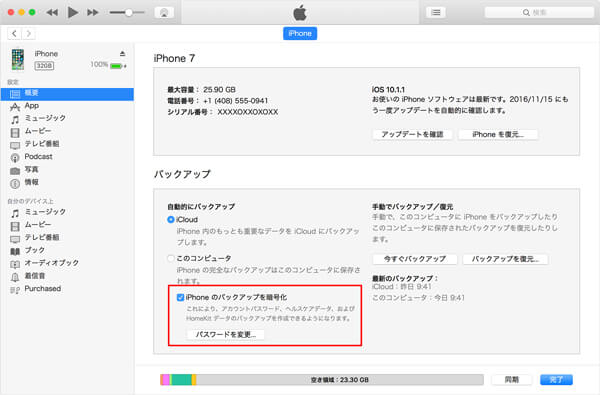The height and width of the screenshot is (395, 600).
Task: Click the Podcast sidebar icon
Action: [15, 158]
